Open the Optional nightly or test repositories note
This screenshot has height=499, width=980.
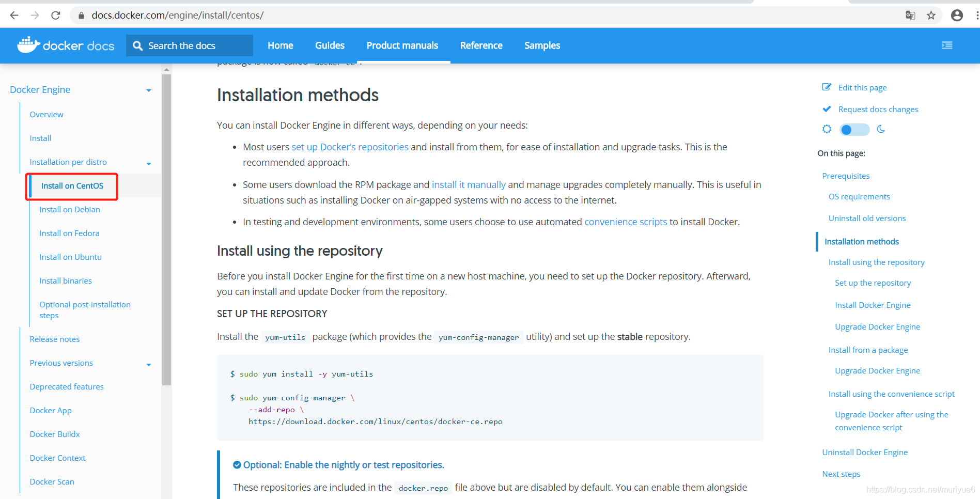pos(344,465)
